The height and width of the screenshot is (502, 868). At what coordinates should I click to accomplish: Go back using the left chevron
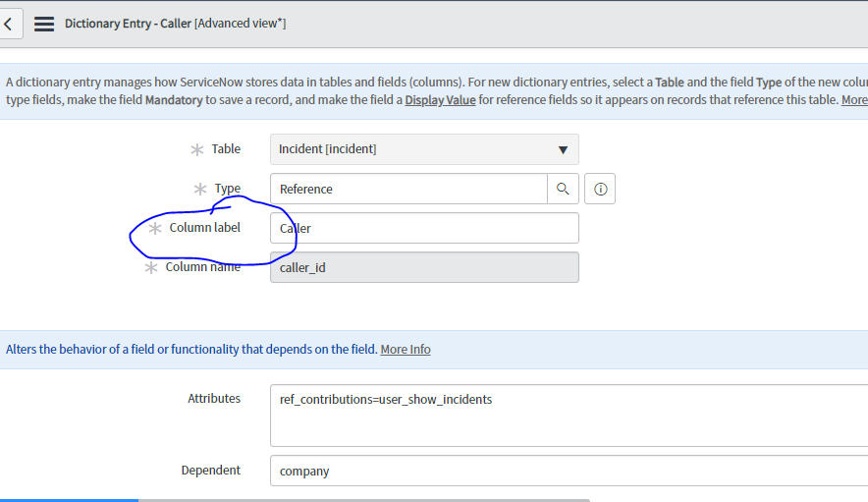click(x=8, y=24)
